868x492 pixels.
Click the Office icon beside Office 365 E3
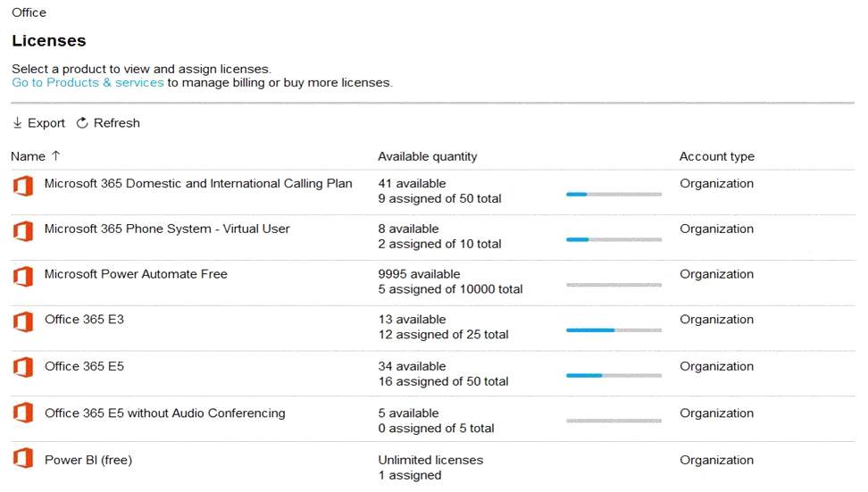click(22, 321)
